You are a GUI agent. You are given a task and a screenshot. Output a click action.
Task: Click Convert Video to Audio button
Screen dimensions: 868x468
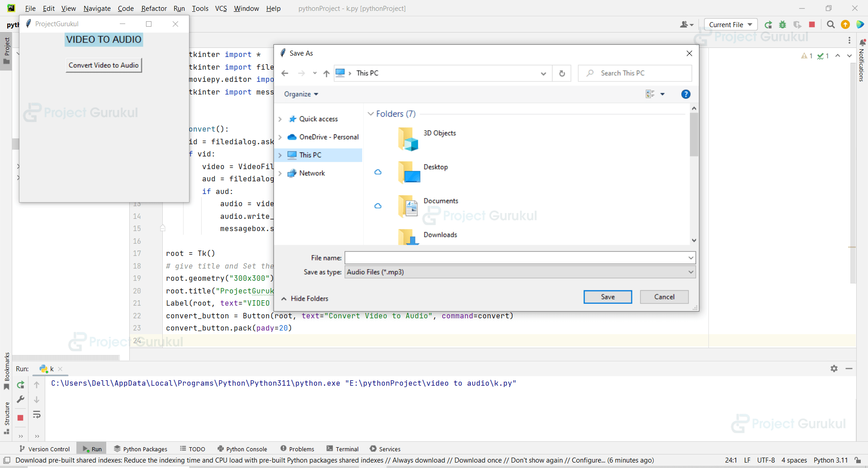click(104, 65)
